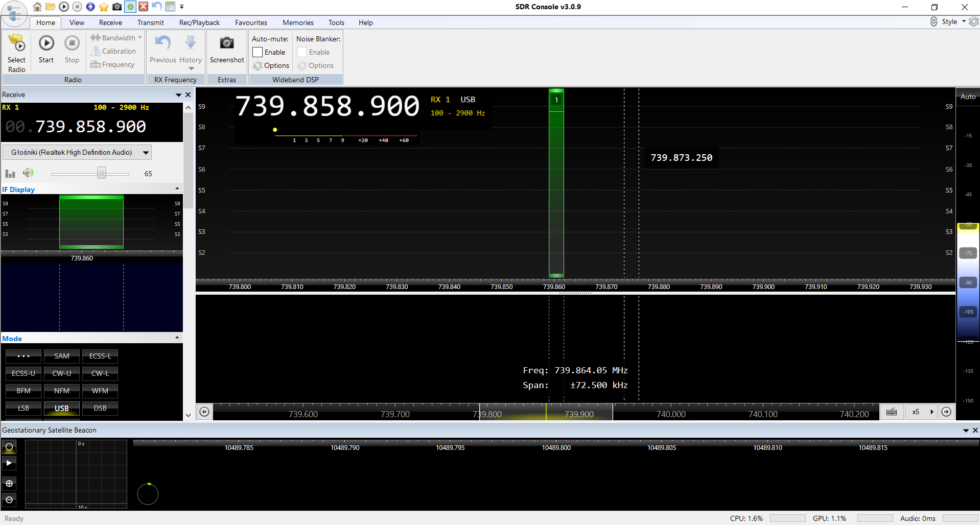Click the Screenshot camera icon
Image resolution: width=980 pixels, height=525 pixels.
227,43
